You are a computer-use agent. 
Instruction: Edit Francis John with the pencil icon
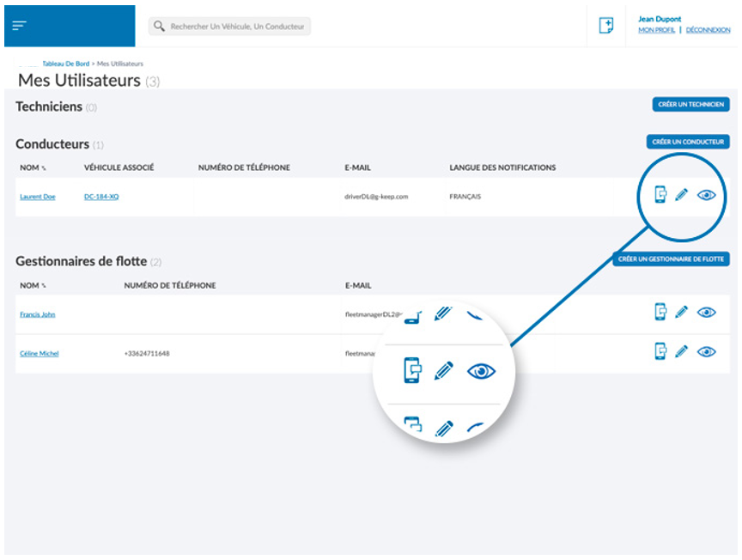pos(682,312)
